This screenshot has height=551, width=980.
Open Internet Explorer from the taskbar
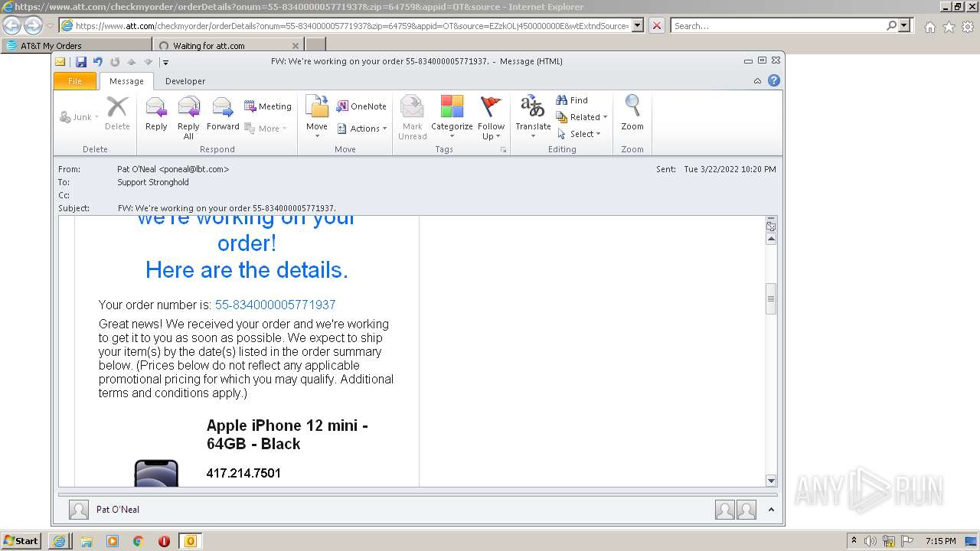pyautogui.click(x=60, y=541)
